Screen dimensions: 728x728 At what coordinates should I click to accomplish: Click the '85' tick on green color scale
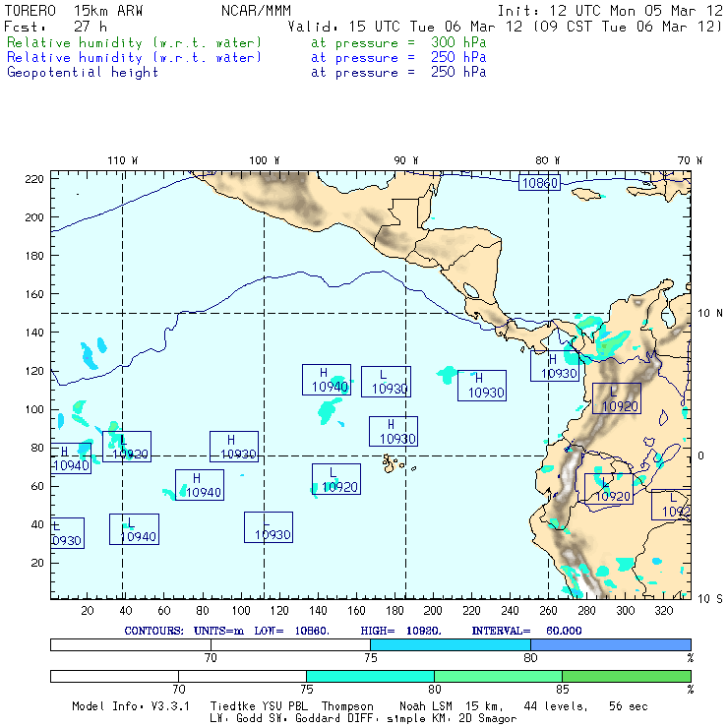[x=563, y=689]
